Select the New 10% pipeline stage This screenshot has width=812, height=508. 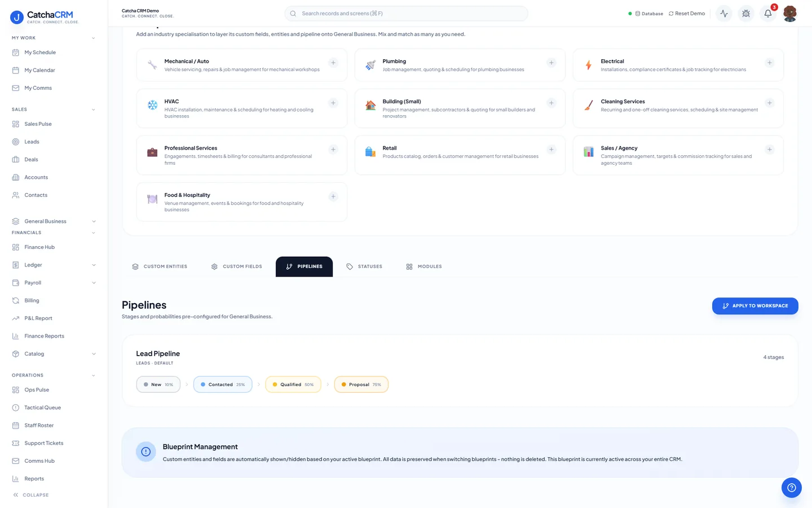point(158,384)
